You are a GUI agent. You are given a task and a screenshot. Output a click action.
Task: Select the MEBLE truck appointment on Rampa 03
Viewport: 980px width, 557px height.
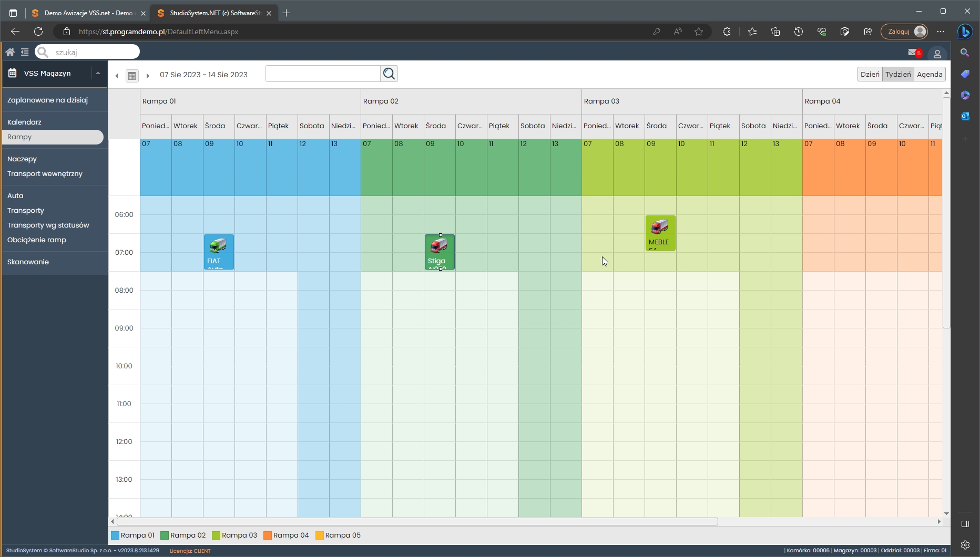[x=660, y=233]
